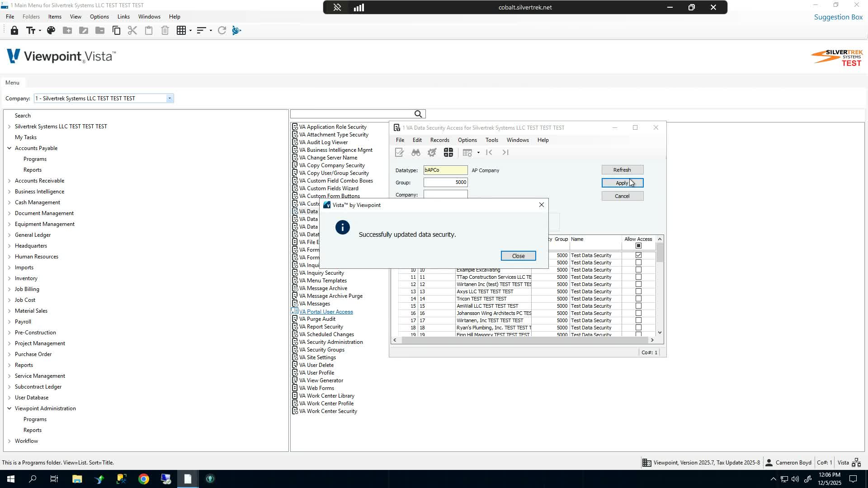Open the color palette theme tool
This screenshot has height=488, width=868.
[x=51, y=31]
